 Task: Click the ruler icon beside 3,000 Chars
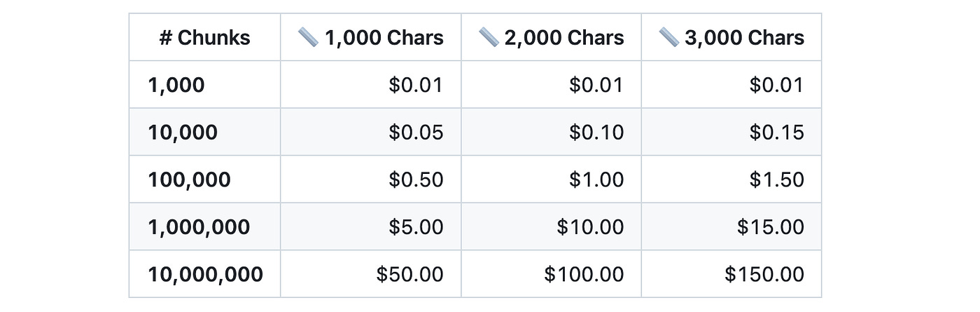coord(669,37)
